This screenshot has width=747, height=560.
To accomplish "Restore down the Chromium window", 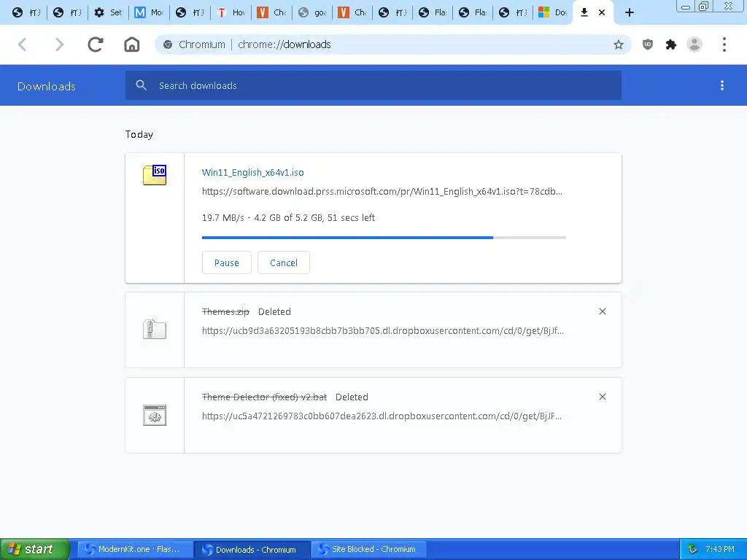I will pos(704,6).
